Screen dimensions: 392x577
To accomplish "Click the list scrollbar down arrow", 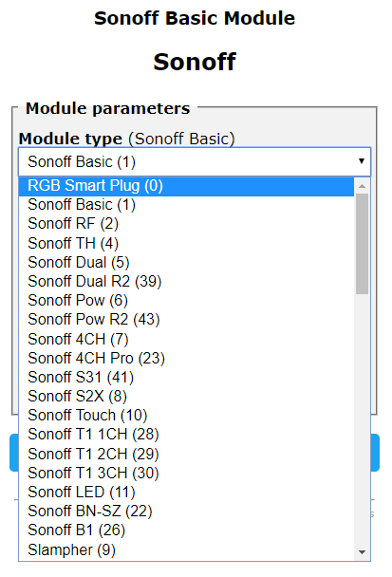I will point(362,552).
